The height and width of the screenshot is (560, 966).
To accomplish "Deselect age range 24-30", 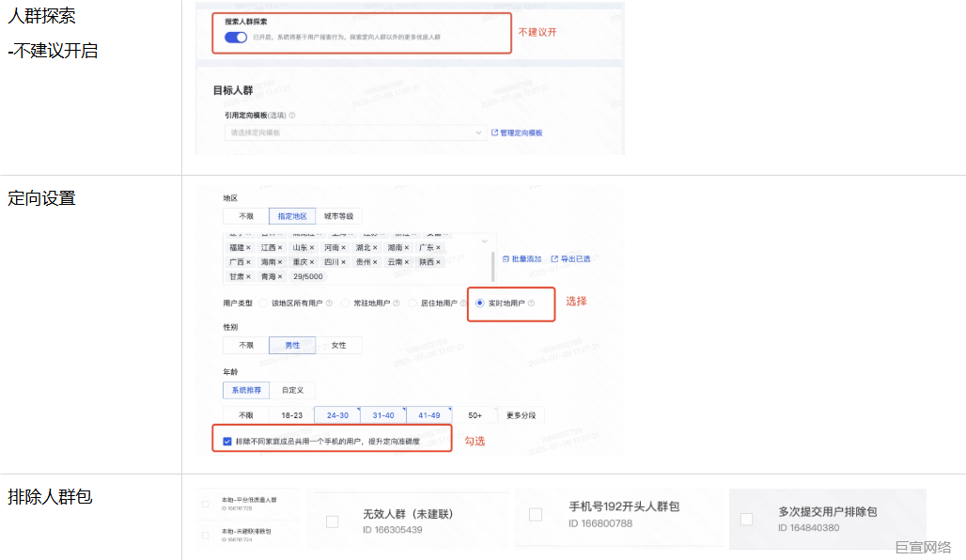I will pyautogui.click(x=337, y=415).
